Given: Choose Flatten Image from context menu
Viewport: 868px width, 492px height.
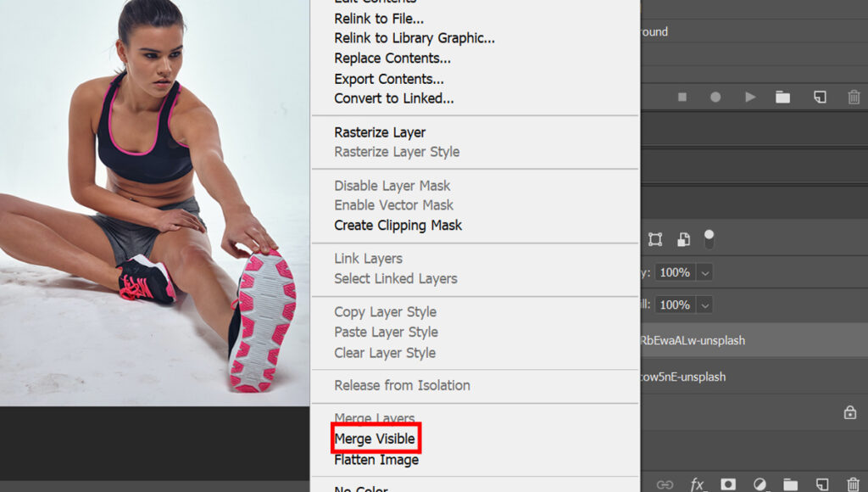Looking at the screenshot, I should (x=376, y=460).
